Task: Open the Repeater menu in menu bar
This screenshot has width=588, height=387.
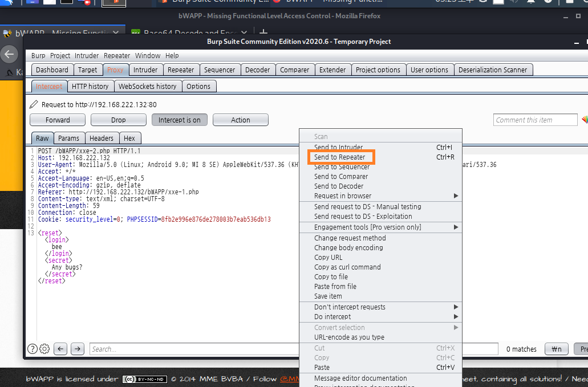Action: [x=117, y=55]
